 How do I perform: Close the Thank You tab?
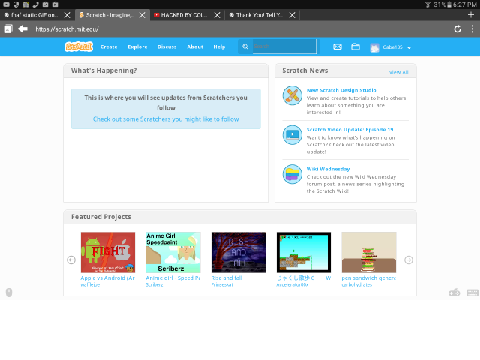point(292,15)
